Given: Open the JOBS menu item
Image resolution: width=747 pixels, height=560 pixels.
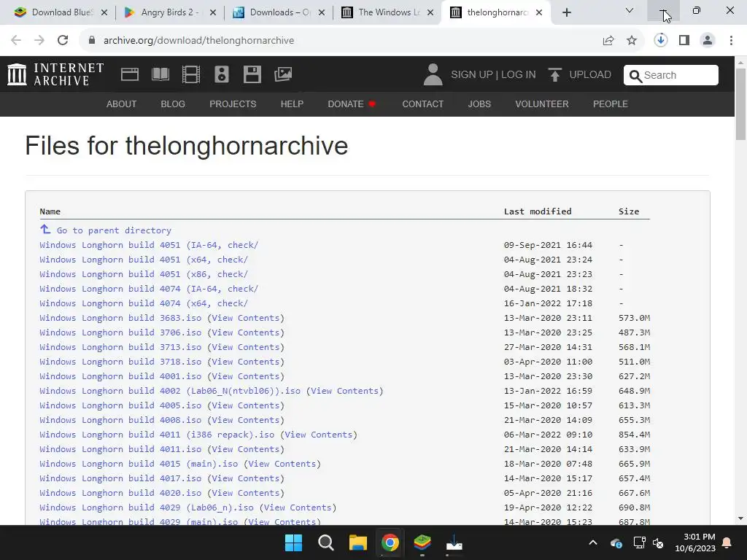Looking at the screenshot, I should tap(479, 104).
